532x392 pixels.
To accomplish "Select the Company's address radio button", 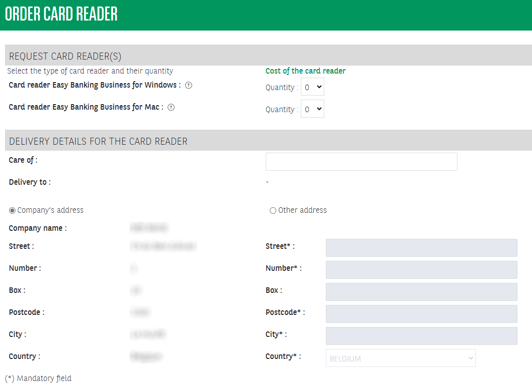I will (12, 211).
